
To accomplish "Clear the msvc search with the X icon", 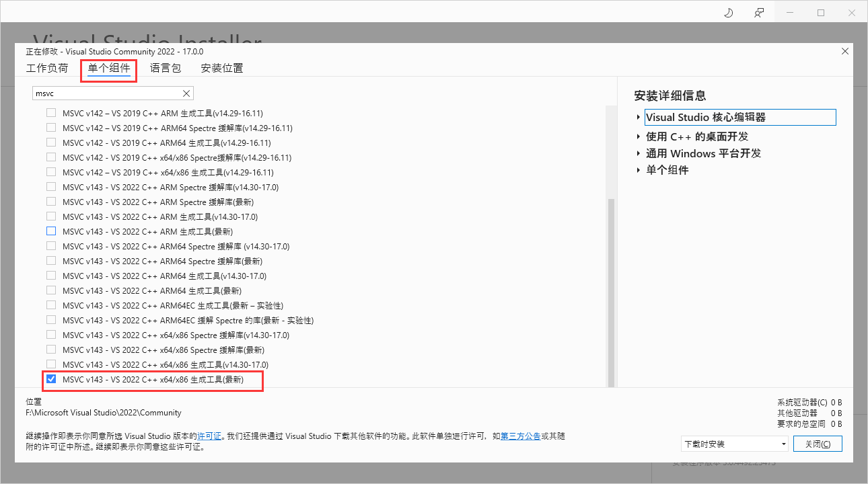I will point(186,93).
